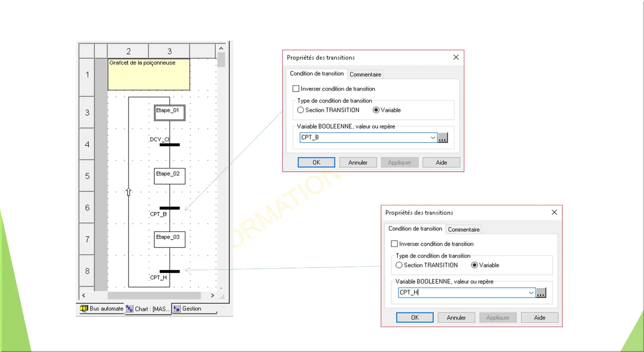
Task: Click the horizontal scrollbar left arrow in chart
Action: tap(84, 296)
